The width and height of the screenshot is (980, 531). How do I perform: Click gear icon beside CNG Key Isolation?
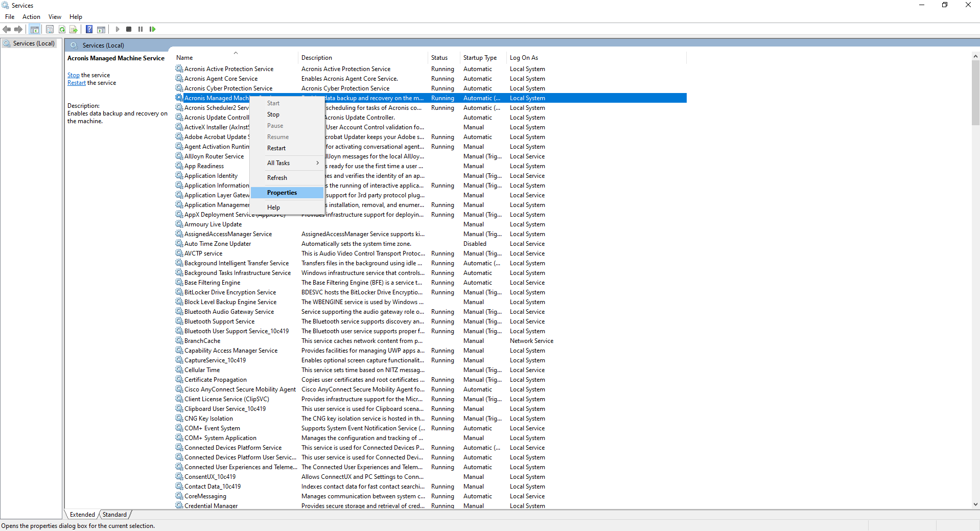(x=179, y=418)
